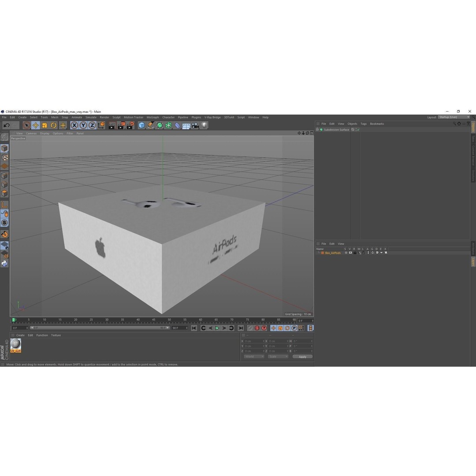Image resolution: width=476 pixels, height=476 pixels.
Task: Render to Picture Viewer
Action: (121, 125)
